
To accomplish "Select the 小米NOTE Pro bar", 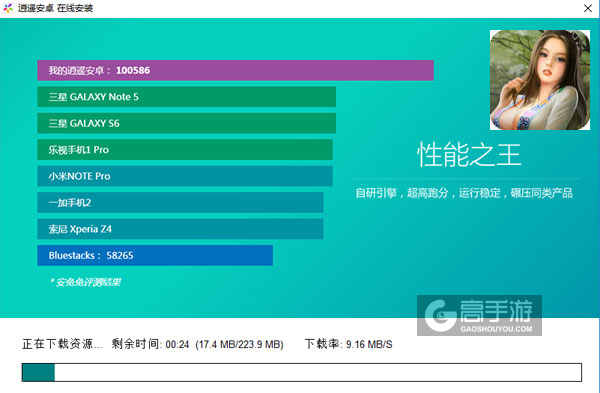I will 185,176.
